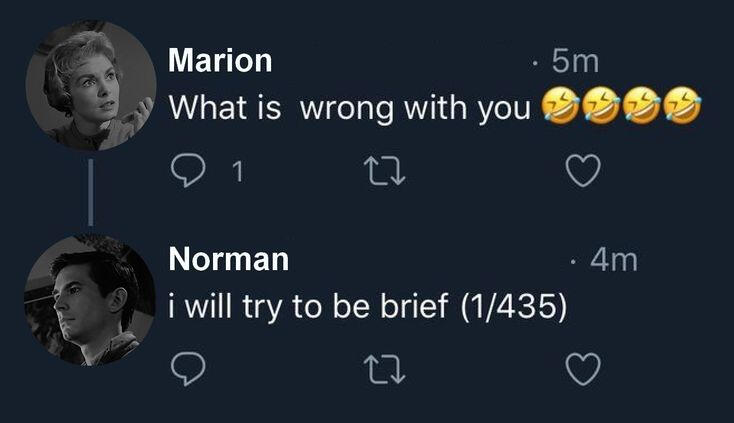Open Marion's tweet text 'What is wrong with you'
Viewport: 734px width, 423px height.
pos(350,108)
